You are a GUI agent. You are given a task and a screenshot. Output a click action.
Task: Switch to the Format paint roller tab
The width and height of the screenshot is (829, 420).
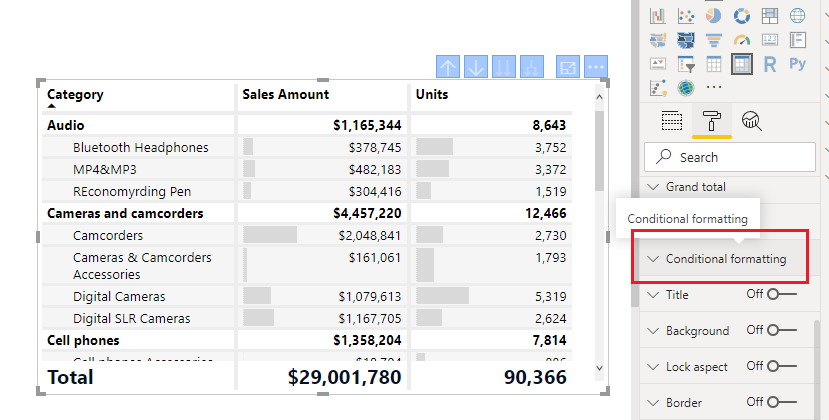pos(712,121)
